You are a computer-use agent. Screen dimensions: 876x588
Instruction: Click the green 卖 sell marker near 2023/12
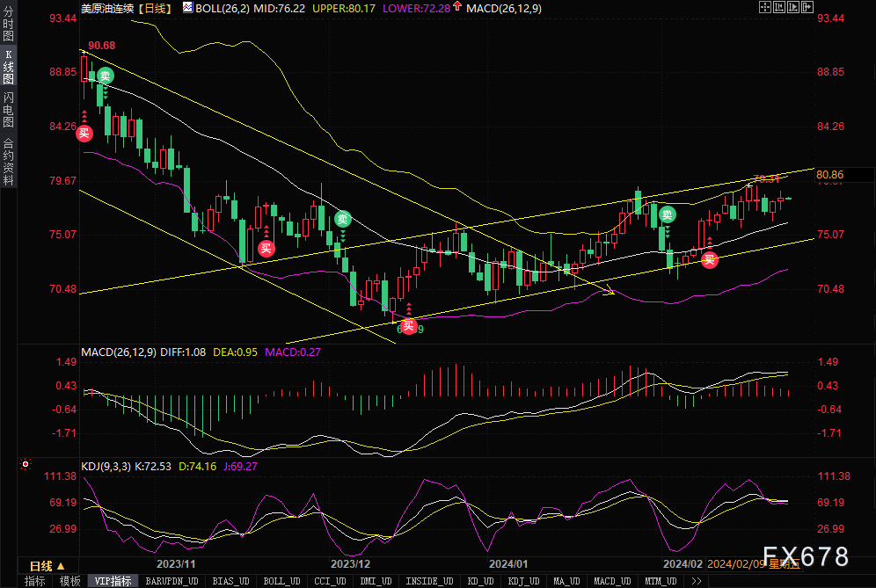(x=342, y=219)
